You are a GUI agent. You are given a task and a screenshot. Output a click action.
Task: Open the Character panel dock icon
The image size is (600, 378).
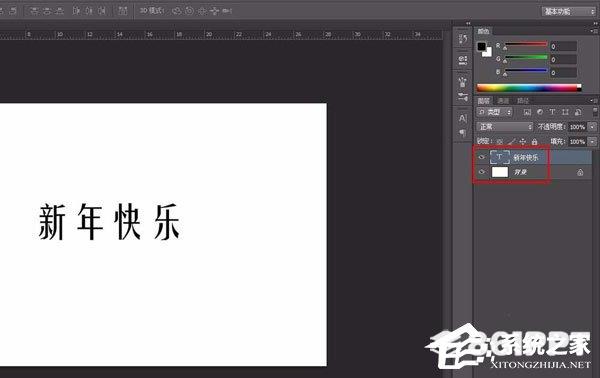coord(463,118)
